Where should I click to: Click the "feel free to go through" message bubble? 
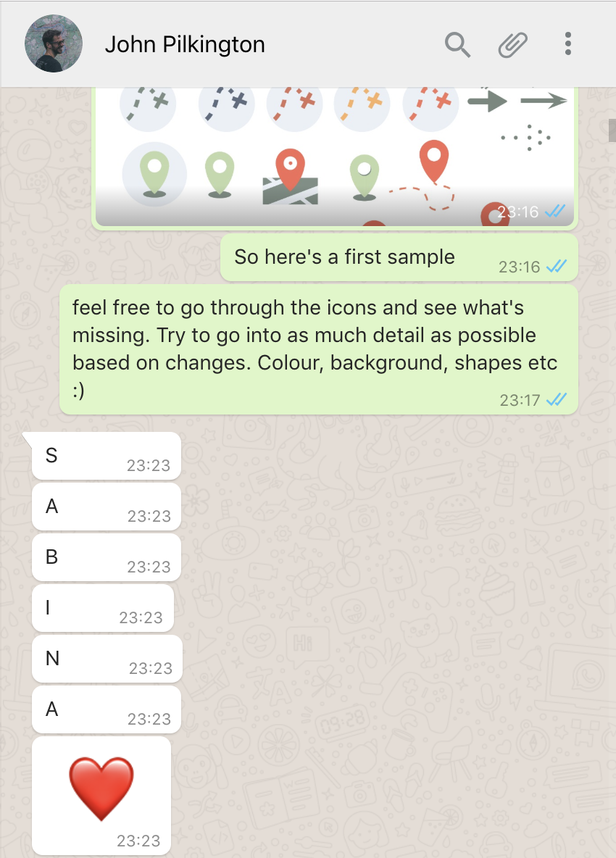point(318,349)
